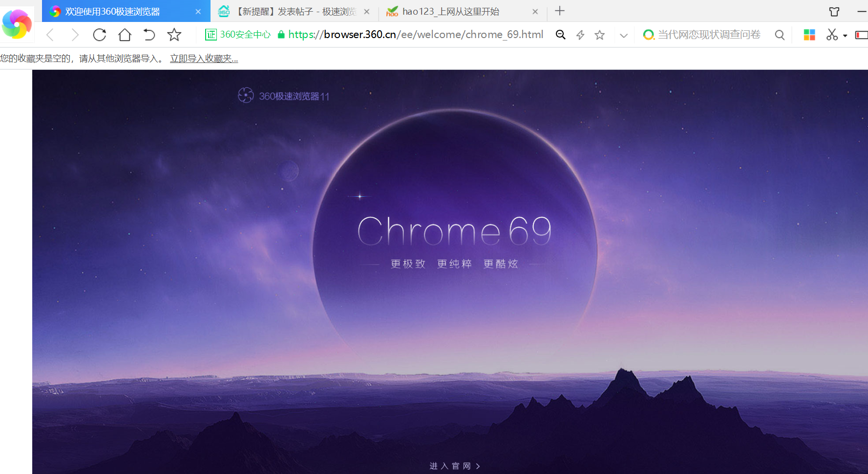Open the extensions grid panel
868x474 pixels.
point(809,35)
